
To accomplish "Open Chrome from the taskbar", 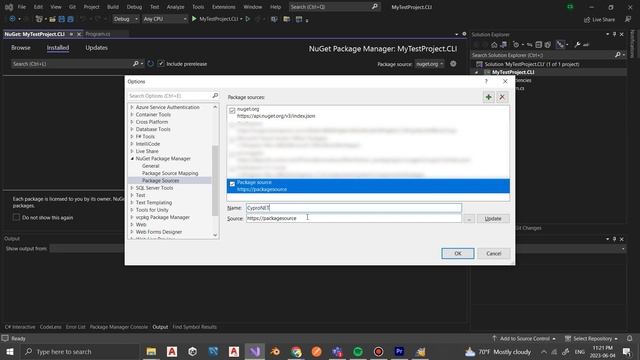I will [x=296, y=351].
